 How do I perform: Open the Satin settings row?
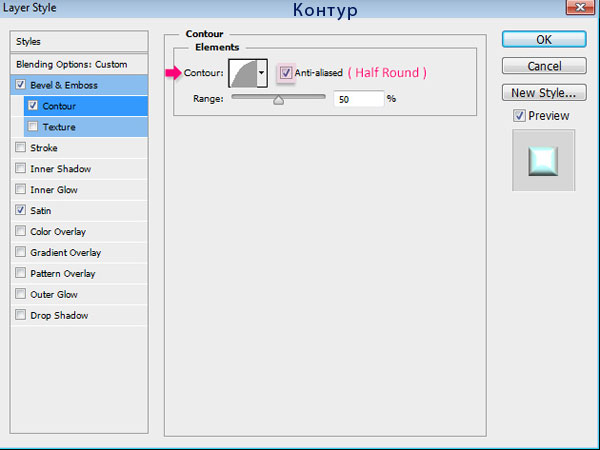pos(79,210)
